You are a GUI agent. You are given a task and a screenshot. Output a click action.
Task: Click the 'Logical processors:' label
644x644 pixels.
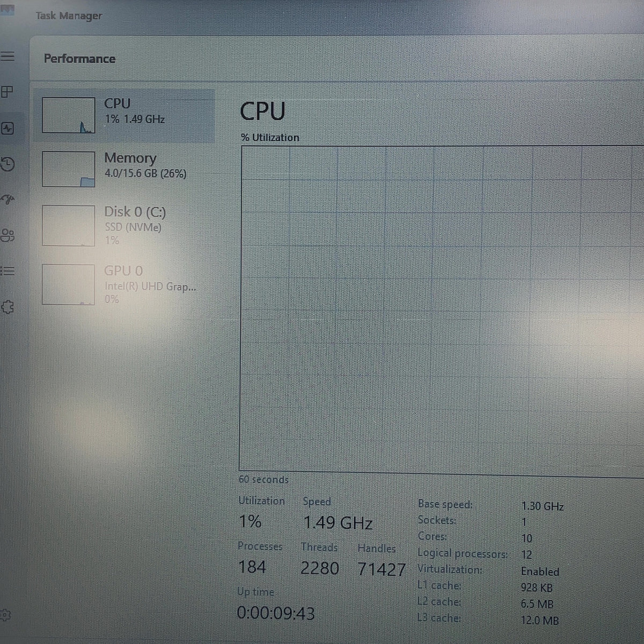[x=462, y=553]
